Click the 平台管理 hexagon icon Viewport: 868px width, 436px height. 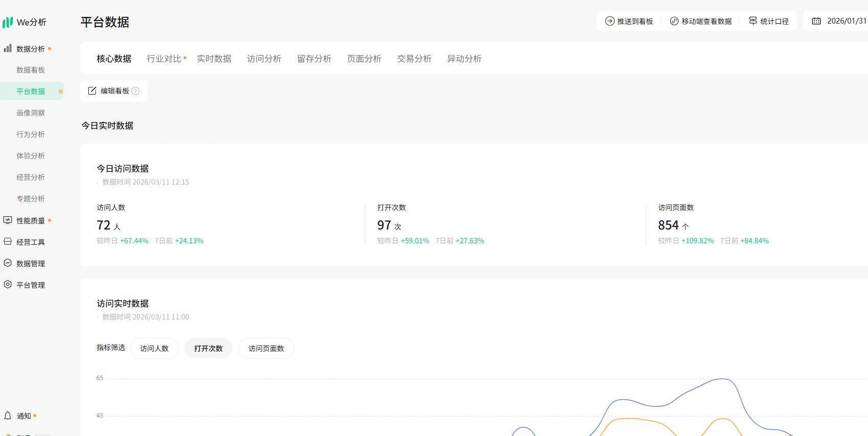pyautogui.click(x=8, y=285)
